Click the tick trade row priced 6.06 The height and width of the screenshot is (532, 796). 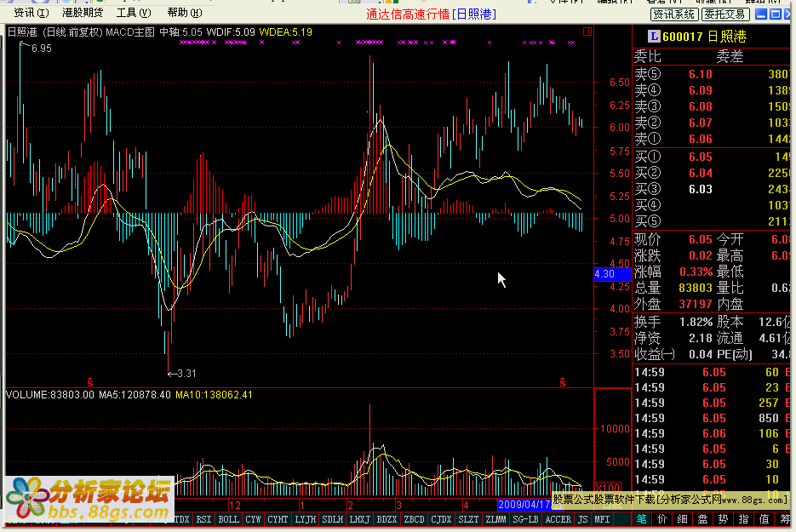(713, 433)
